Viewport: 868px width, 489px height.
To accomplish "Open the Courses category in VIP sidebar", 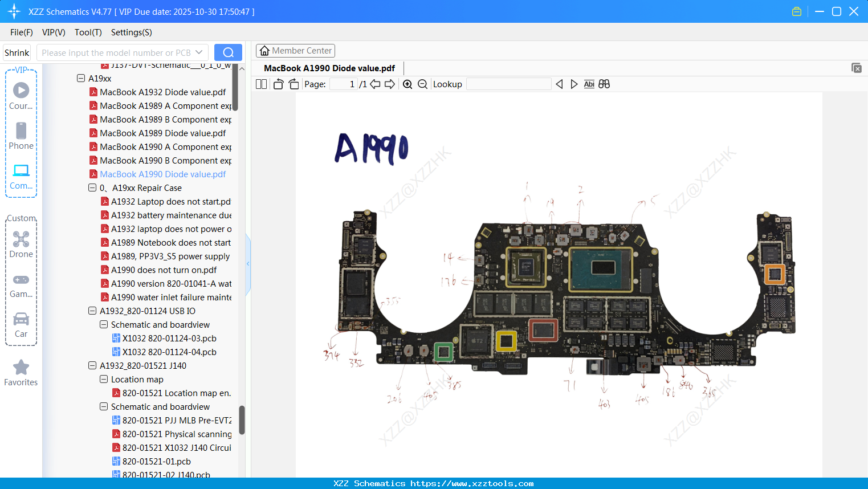I will pos(21,96).
